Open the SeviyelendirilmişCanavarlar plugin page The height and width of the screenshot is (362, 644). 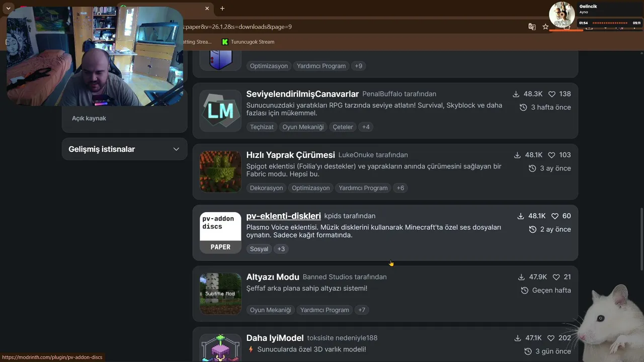coord(302,94)
